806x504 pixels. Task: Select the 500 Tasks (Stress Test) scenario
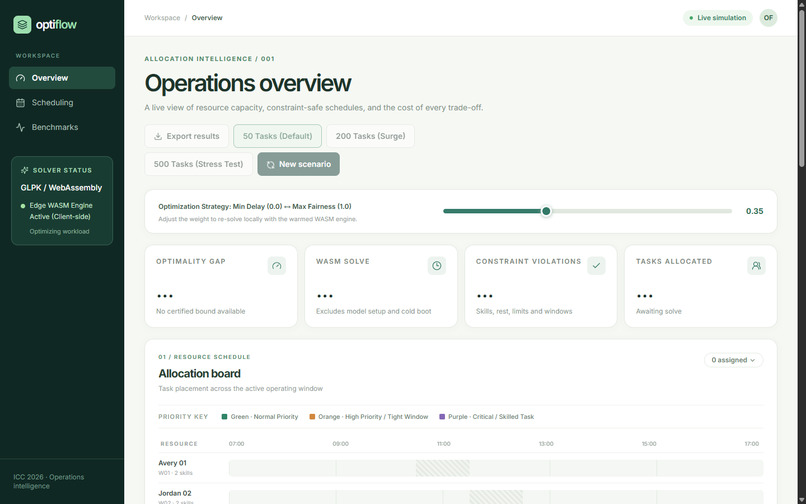(x=198, y=164)
